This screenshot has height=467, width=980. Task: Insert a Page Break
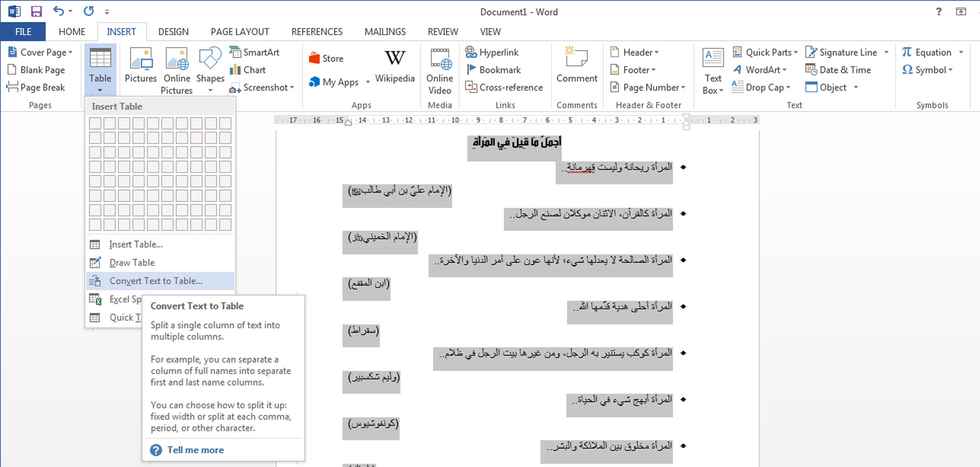(36, 87)
